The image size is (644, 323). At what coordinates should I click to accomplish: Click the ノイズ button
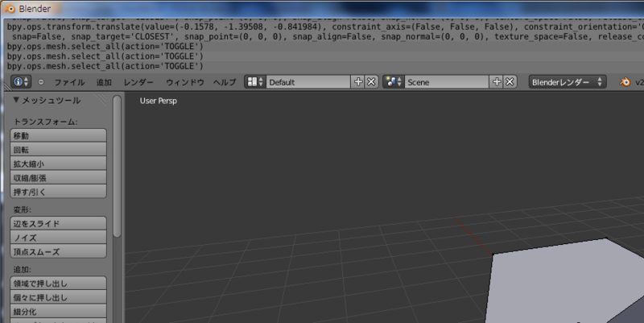(58, 237)
